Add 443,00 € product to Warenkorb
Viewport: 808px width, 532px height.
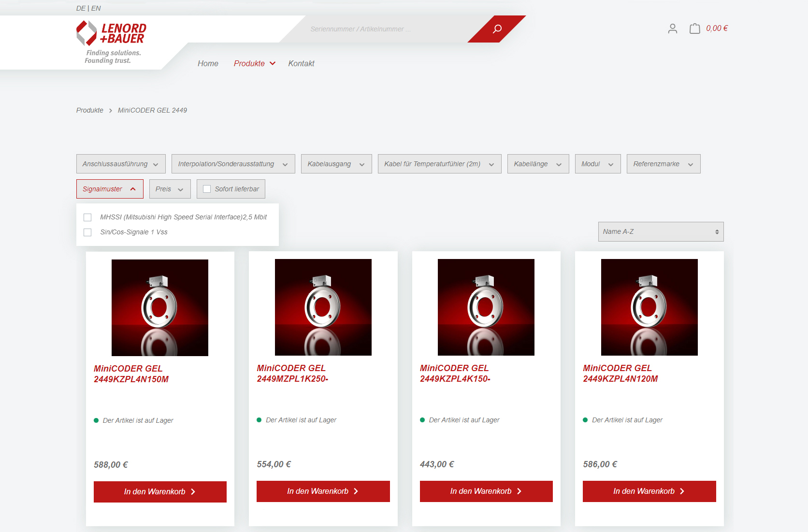[x=486, y=491]
